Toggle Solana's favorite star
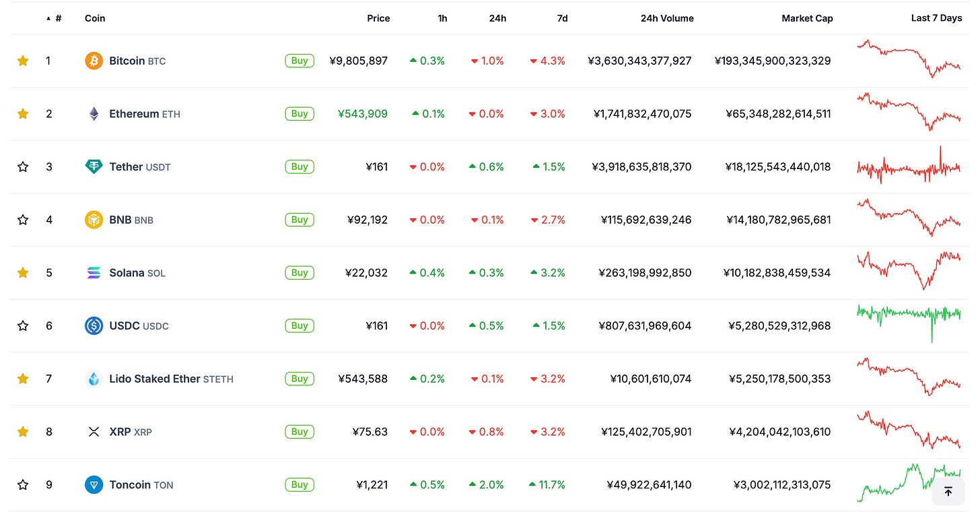Viewport: 980px width, 514px height. click(x=23, y=273)
